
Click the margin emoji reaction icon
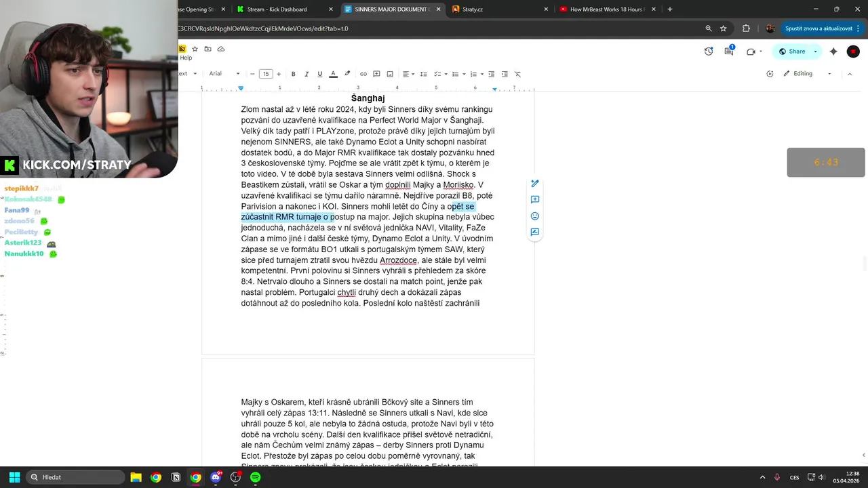535,216
